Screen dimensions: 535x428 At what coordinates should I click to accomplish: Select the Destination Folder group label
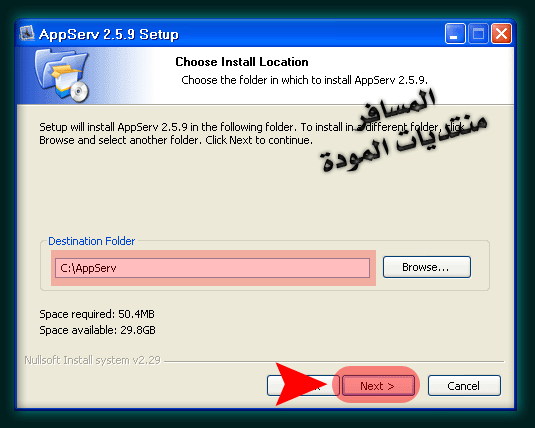(91, 241)
